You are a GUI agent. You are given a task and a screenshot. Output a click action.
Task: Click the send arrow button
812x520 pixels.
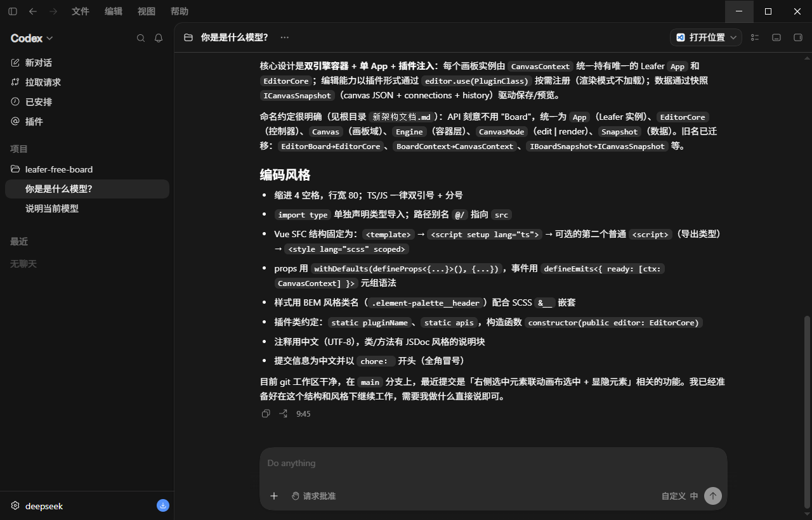point(713,496)
